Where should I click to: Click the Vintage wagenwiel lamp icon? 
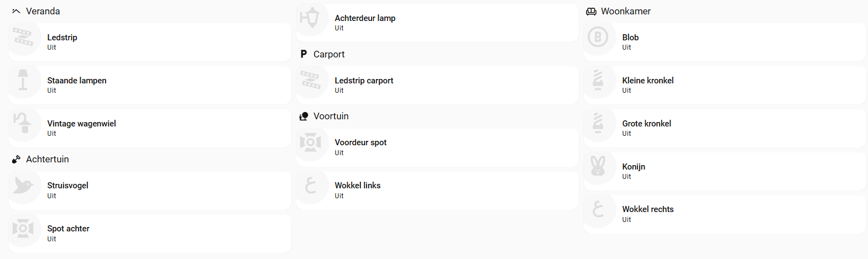(x=23, y=124)
